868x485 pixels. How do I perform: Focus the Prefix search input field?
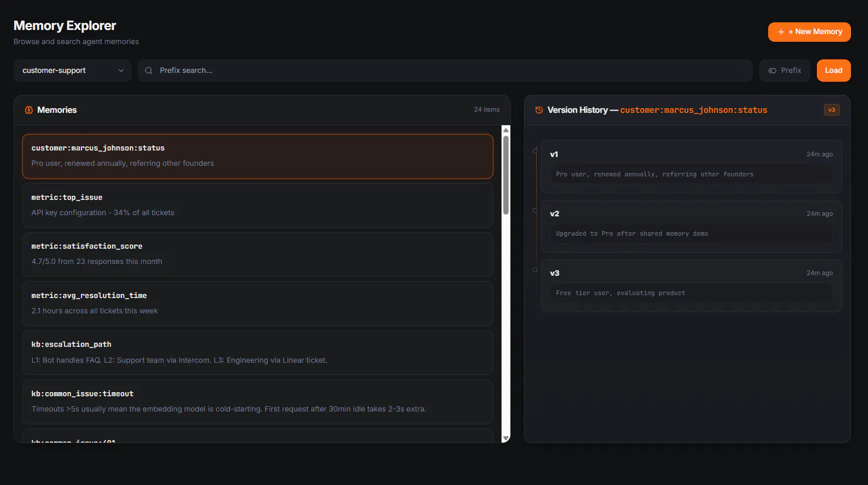tap(445, 71)
